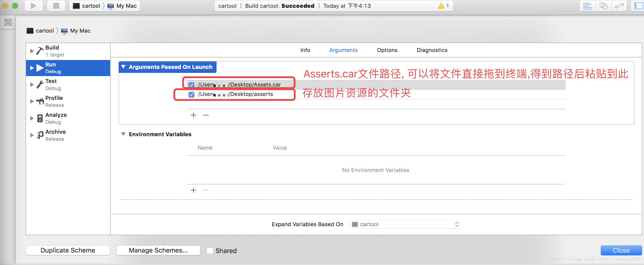Collapse Arguments Passed On Launch section

click(x=123, y=67)
